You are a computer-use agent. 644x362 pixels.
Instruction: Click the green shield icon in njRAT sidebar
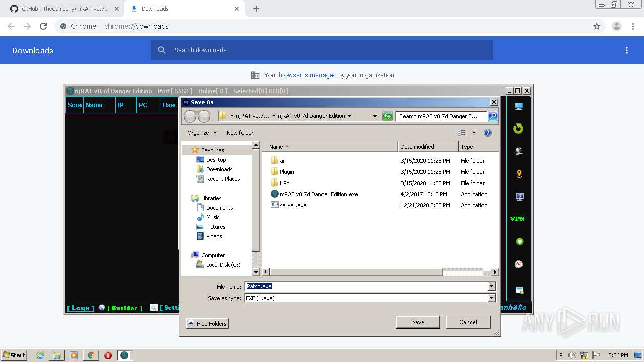point(519,242)
